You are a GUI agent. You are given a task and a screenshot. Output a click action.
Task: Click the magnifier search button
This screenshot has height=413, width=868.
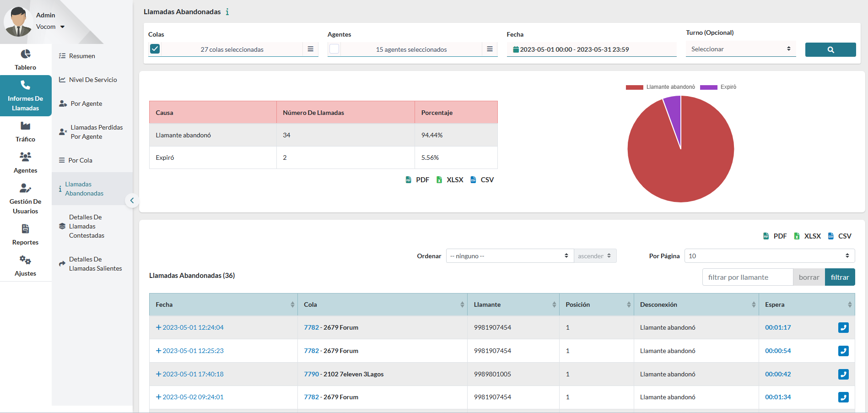pyautogui.click(x=830, y=49)
